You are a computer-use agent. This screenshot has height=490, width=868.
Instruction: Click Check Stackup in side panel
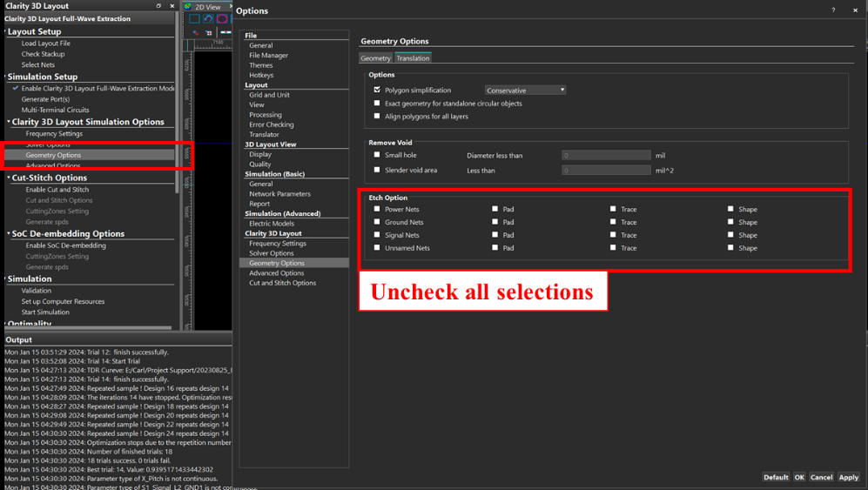(43, 54)
